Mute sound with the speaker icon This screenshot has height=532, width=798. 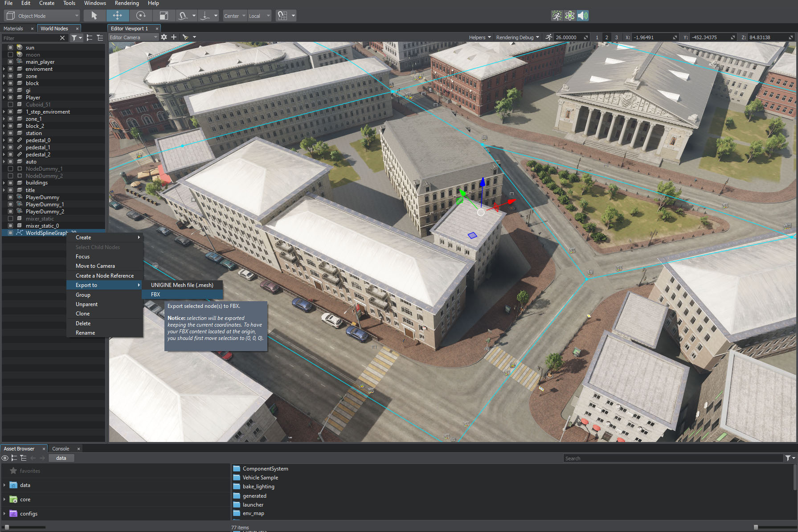tap(582, 16)
